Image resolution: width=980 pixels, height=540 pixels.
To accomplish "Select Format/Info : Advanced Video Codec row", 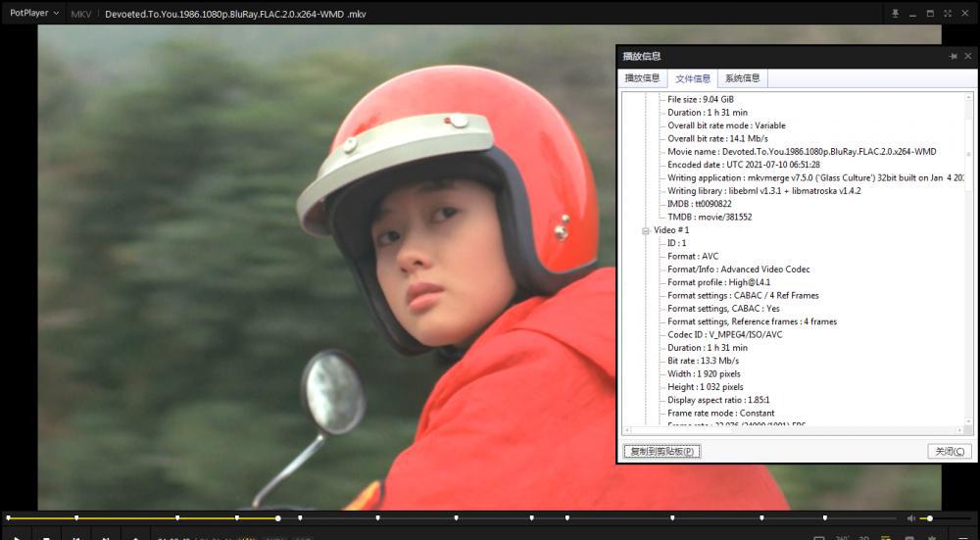I will pyautogui.click(x=739, y=270).
